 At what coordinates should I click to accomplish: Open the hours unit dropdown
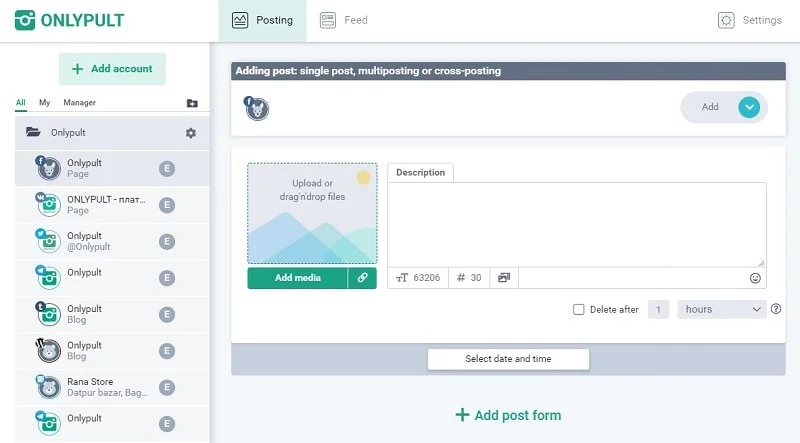pyautogui.click(x=721, y=310)
